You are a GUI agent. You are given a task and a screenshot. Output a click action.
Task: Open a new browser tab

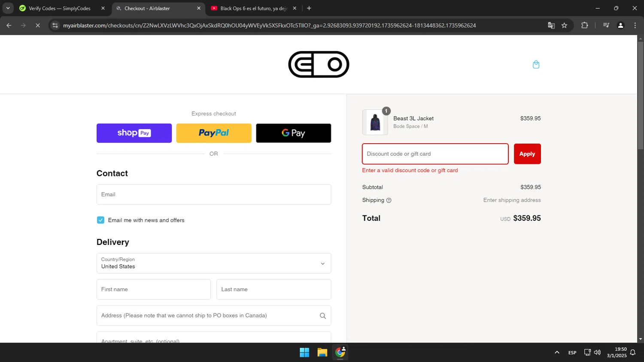(x=309, y=8)
